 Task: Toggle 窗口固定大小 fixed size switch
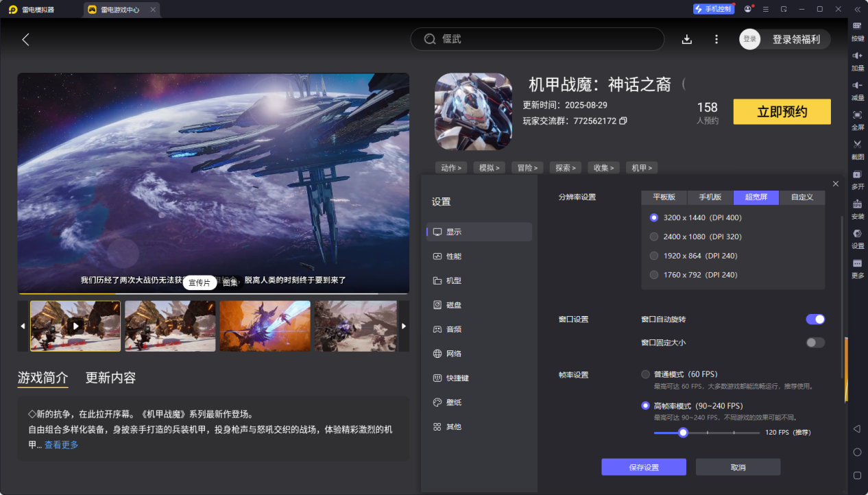coord(815,343)
